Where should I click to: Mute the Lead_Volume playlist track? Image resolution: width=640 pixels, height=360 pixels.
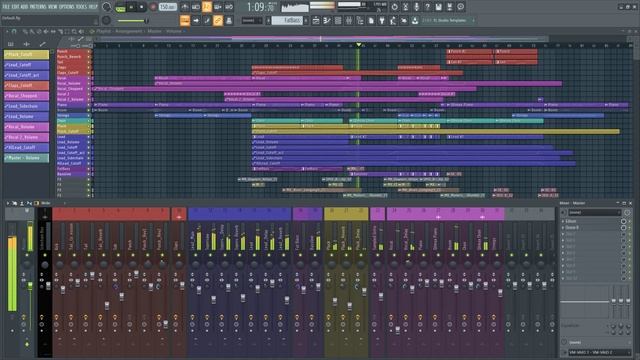pos(89,142)
